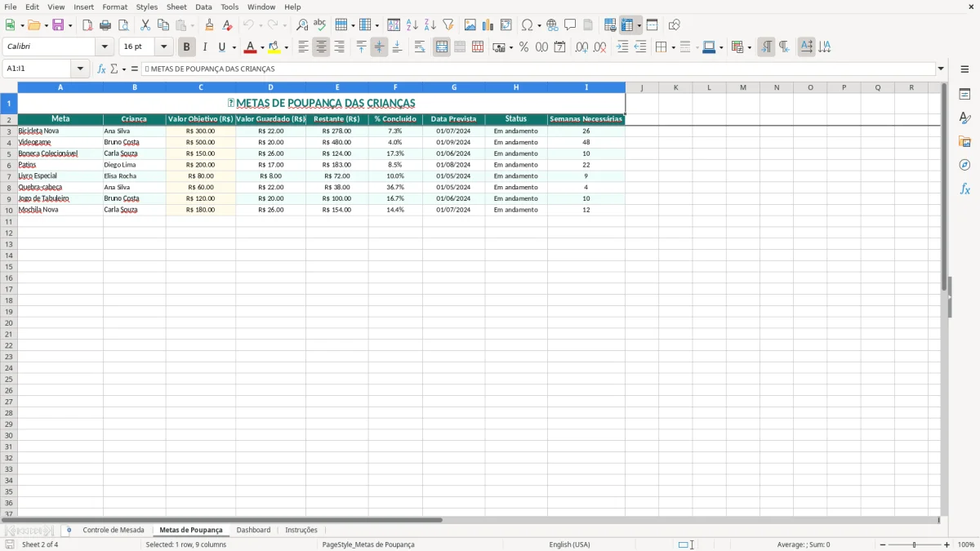Click column A header

point(60,87)
